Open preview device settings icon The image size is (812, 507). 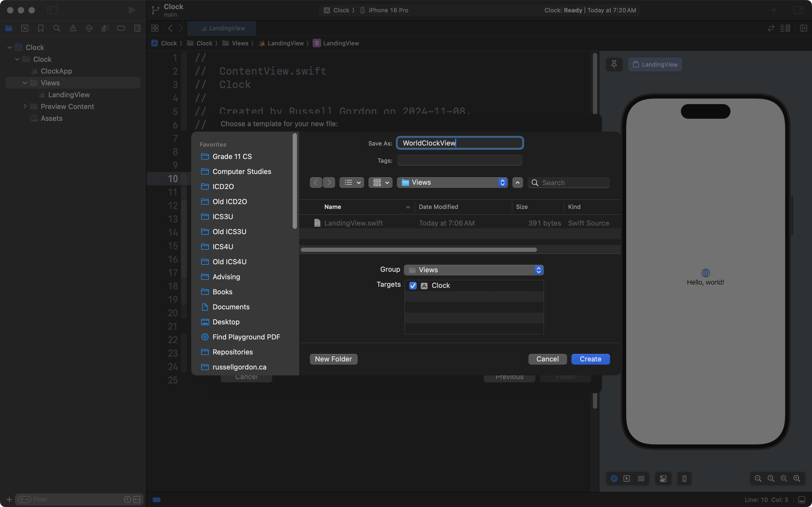click(x=663, y=479)
